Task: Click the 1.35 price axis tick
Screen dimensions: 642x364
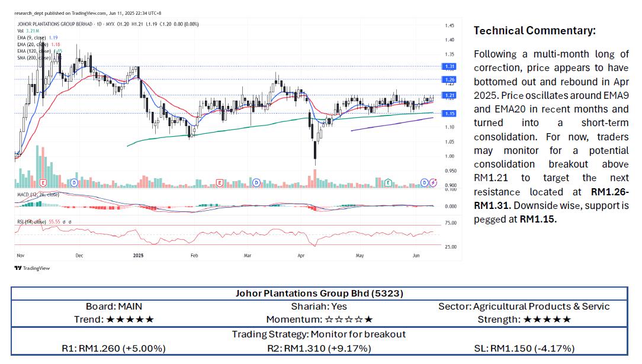Action: coord(450,54)
